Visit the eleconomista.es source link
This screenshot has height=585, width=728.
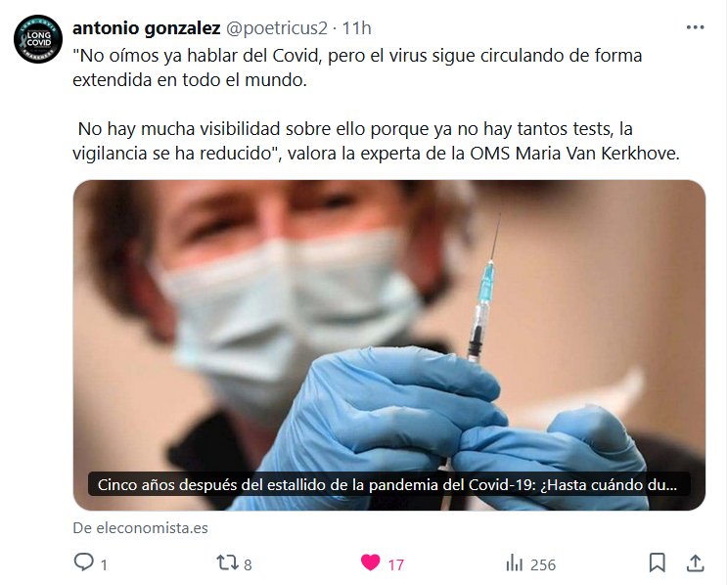point(140,528)
